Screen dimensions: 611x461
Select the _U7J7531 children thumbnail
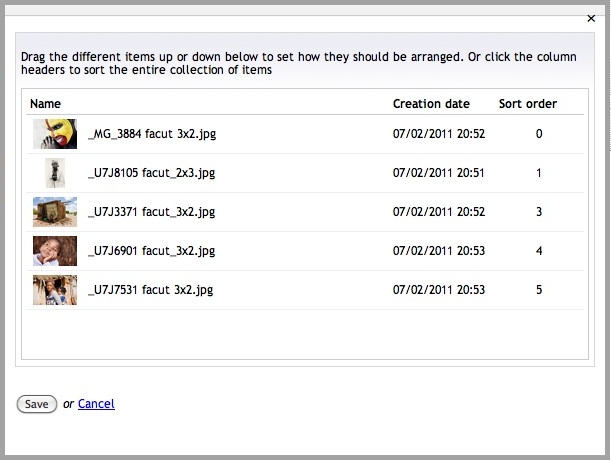pyautogui.click(x=55, y=290)
